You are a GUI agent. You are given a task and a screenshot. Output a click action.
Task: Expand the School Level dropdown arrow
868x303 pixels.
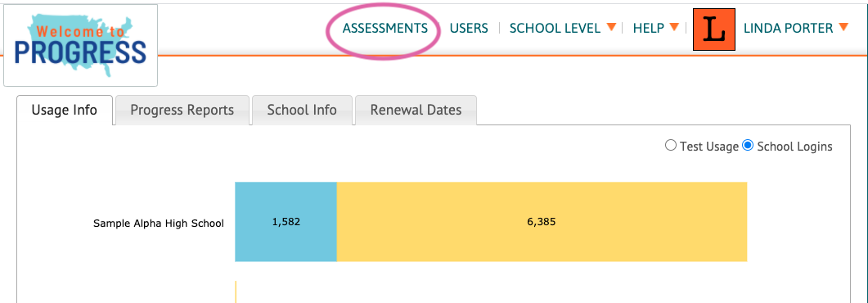611,27
